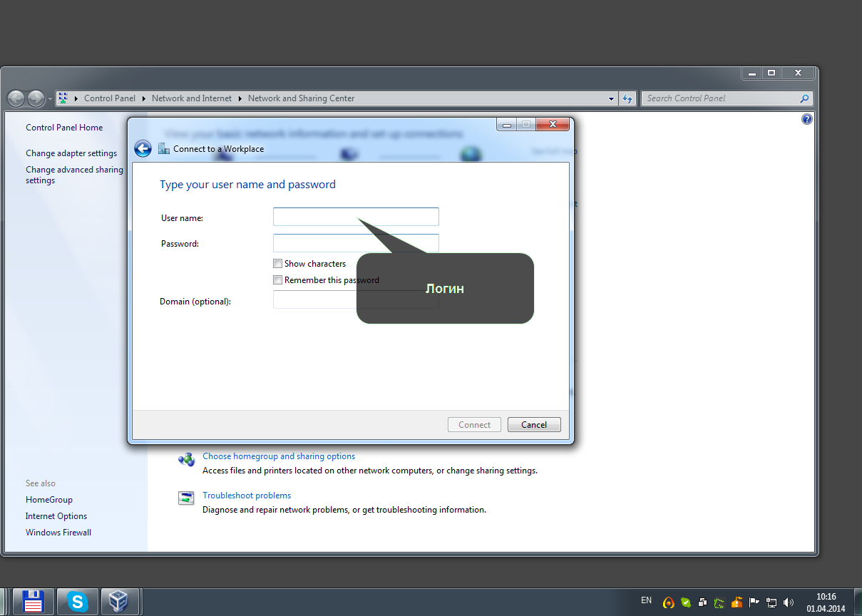Screen dimensions: 862x616
Task: Go back using the wizard's blue arrow
Action: point(143,148)
